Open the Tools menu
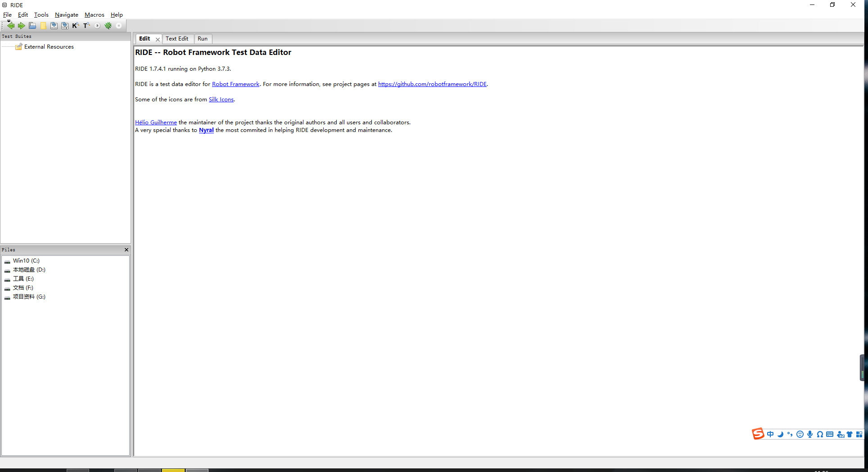Viewport: 868px width, 472px height. [41, 15]
